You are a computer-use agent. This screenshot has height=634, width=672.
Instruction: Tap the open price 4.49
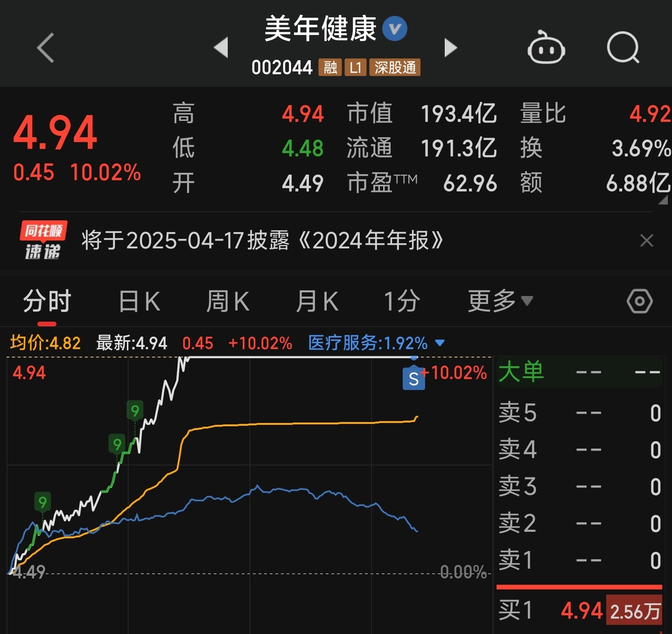(302, 183)
